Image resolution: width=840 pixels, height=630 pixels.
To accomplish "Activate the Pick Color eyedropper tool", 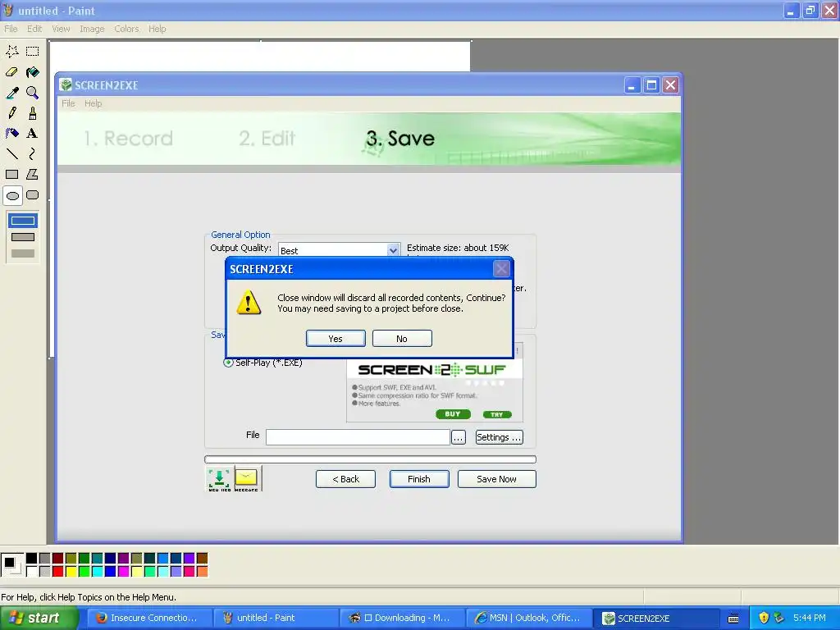I will tap(12, 93).
